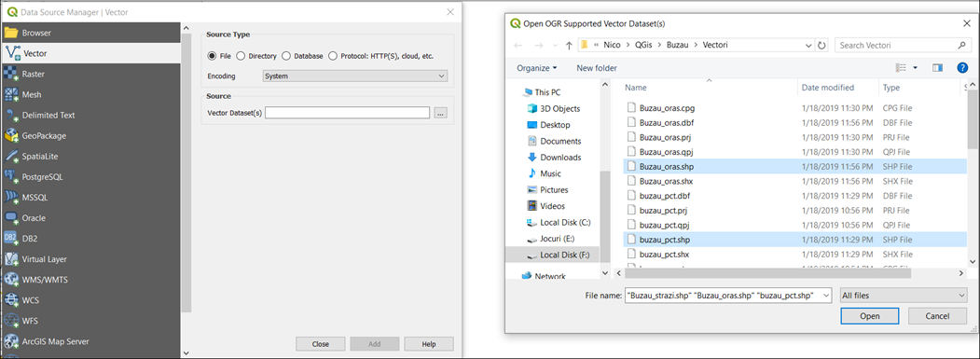This screenshot has height=359, width=980.
Task: Select the DB2 source icon
Action: 11,239
